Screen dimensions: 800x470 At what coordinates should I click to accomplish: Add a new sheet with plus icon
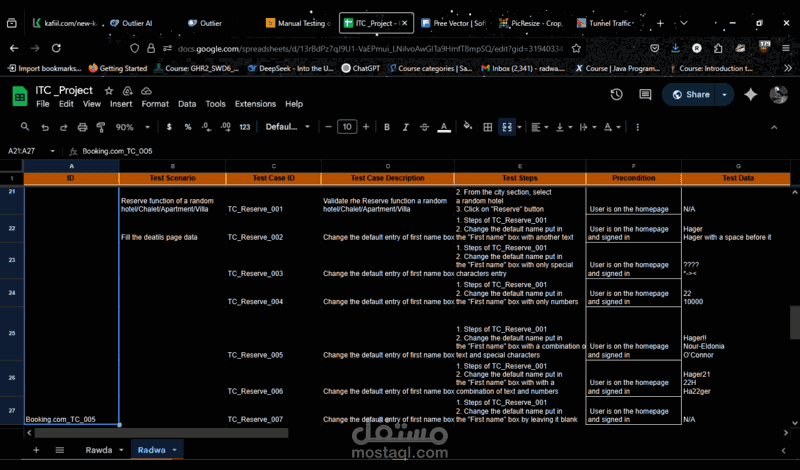36,450
